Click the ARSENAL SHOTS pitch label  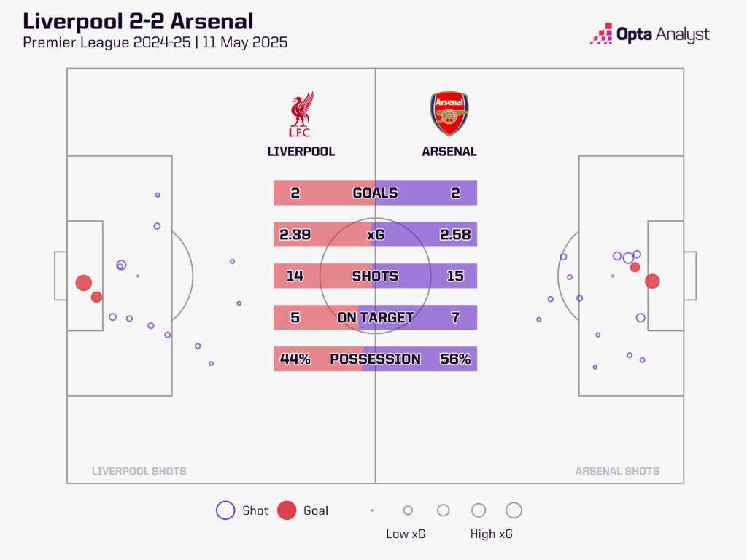(x=617, y=471)
